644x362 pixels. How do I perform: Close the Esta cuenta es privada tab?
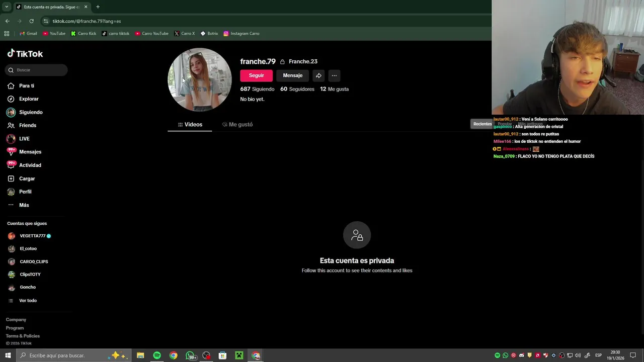(x=86, y=7)
